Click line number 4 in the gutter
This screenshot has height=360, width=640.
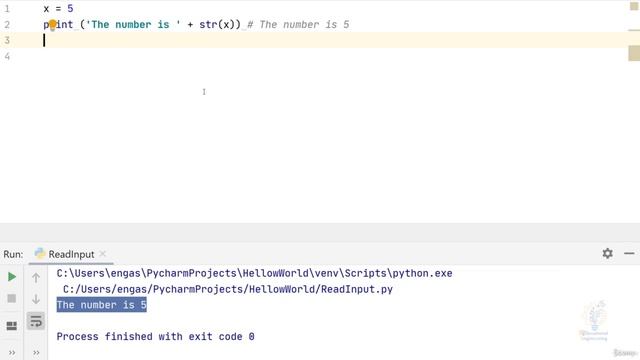pos(7,56)
